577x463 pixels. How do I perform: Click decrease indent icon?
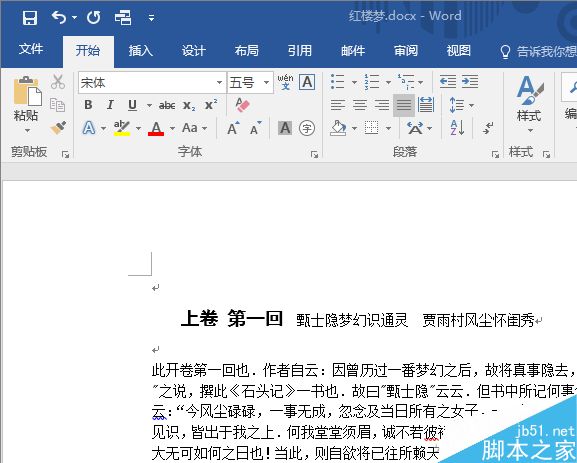[x=448, y=81]
